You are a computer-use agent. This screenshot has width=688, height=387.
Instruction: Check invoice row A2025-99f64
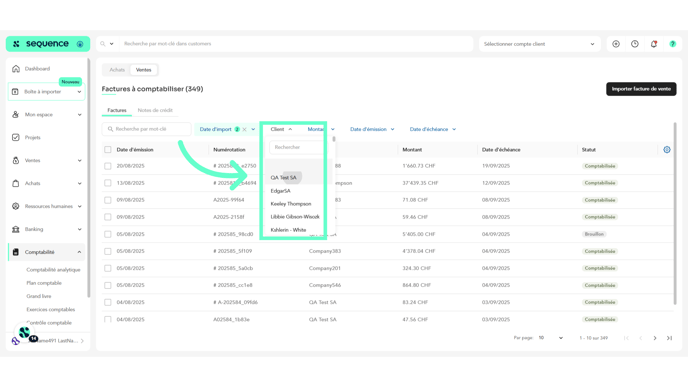pyautogui.click(x=108, y=200)
